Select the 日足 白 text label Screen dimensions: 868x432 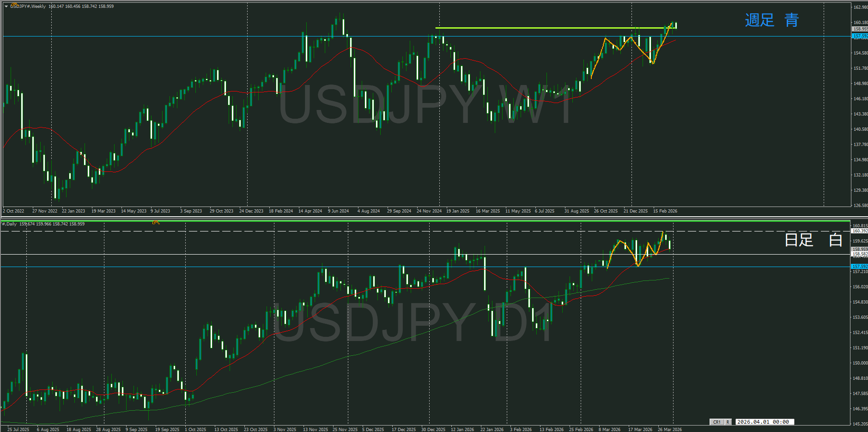[x=813, y=240]
